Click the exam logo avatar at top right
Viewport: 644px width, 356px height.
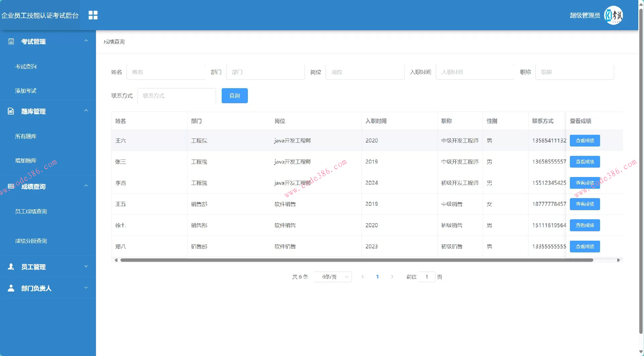(x=613, y=15)
